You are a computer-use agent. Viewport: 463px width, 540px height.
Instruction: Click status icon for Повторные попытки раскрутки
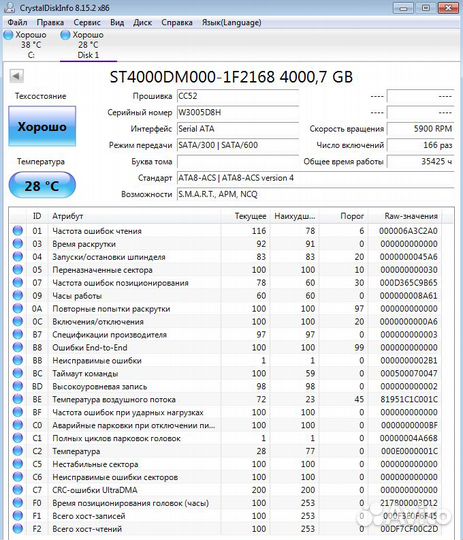pos(18,308)
